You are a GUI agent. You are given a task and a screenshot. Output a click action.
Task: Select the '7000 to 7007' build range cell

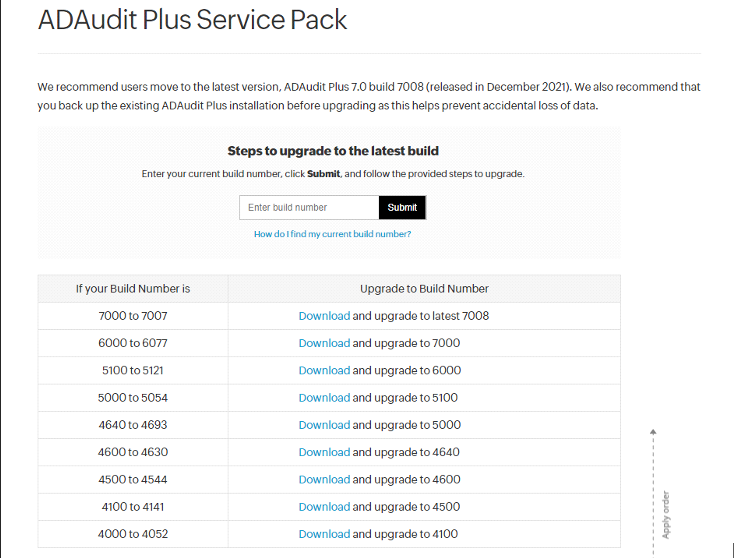tap(133, 316)
